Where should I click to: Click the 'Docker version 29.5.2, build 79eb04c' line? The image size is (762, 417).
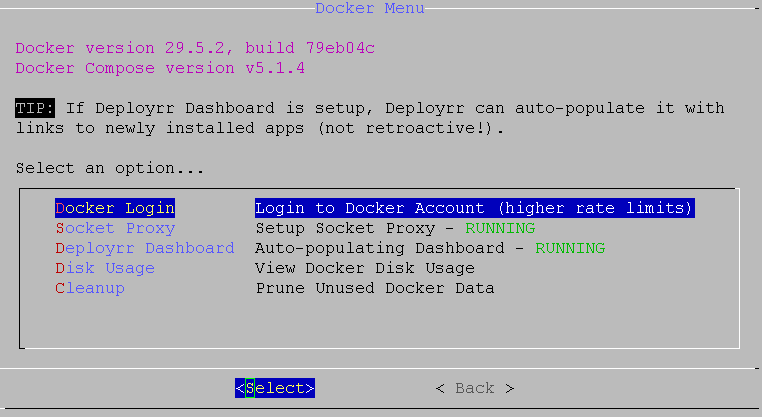195,48
